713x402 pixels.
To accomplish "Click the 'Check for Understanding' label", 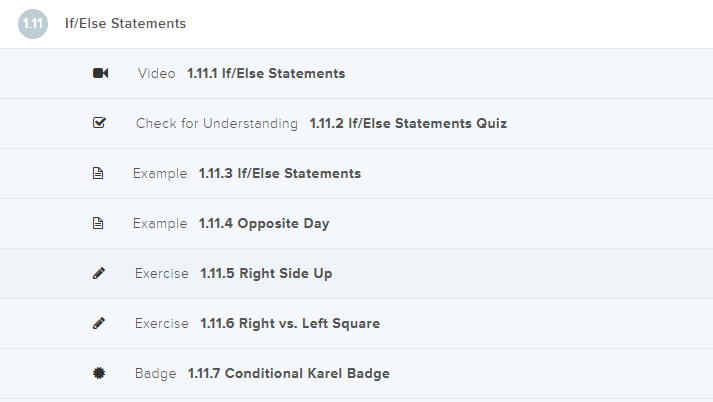I will 217,124.
